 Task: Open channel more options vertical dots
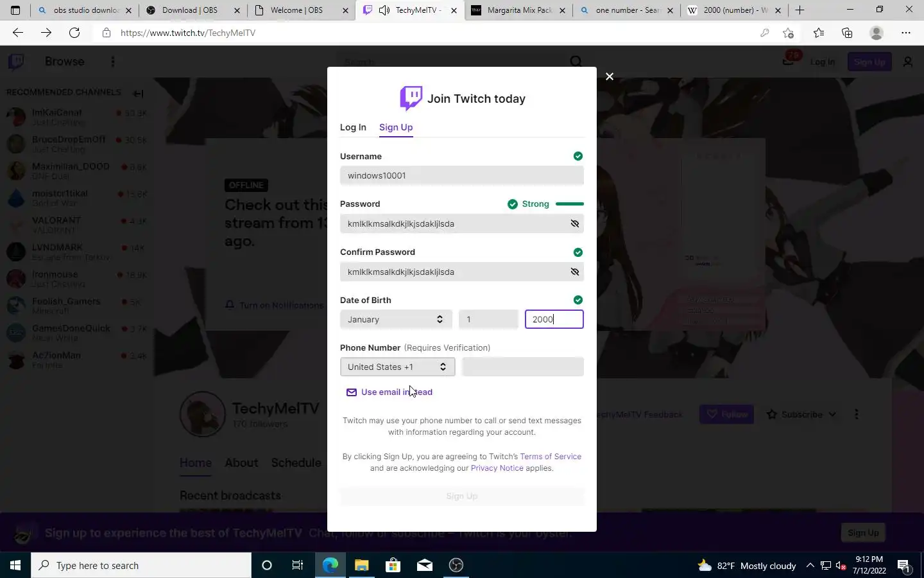856,414
